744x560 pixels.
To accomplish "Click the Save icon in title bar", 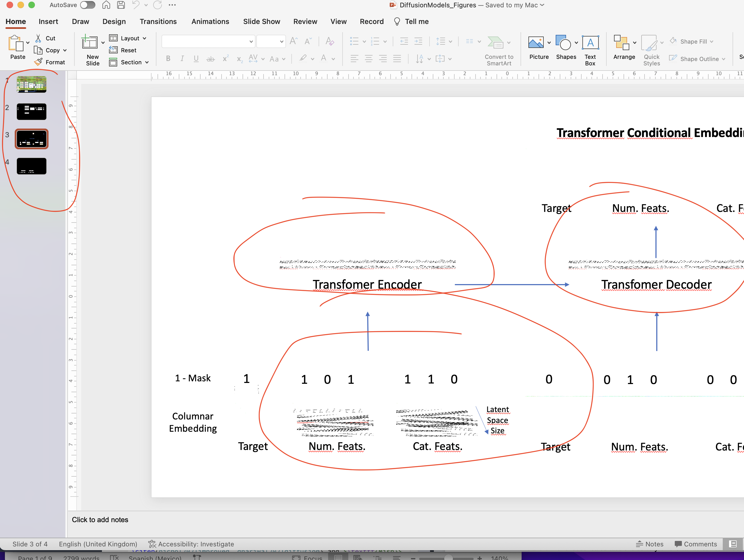I will [121, 5].
